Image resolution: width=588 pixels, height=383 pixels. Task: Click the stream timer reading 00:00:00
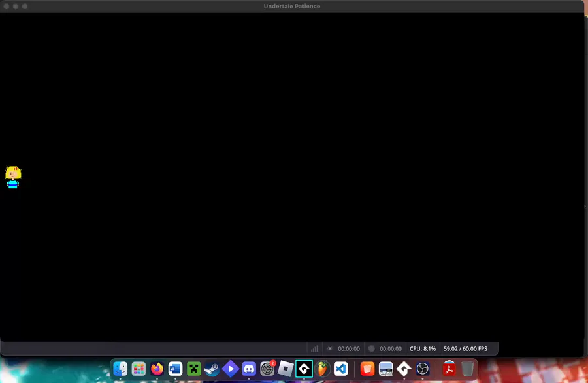[x=349, y=349]
